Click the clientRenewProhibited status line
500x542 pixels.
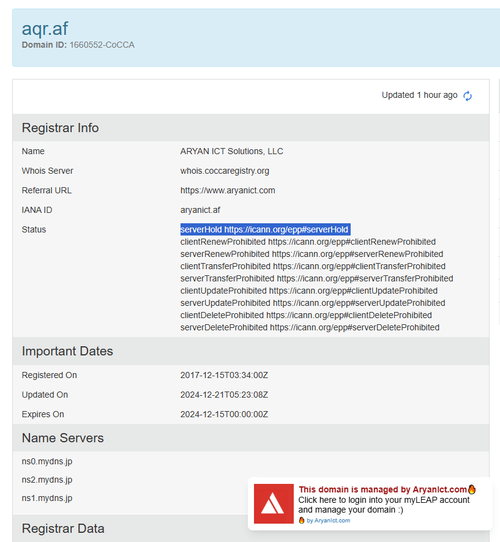click(308, 242)
